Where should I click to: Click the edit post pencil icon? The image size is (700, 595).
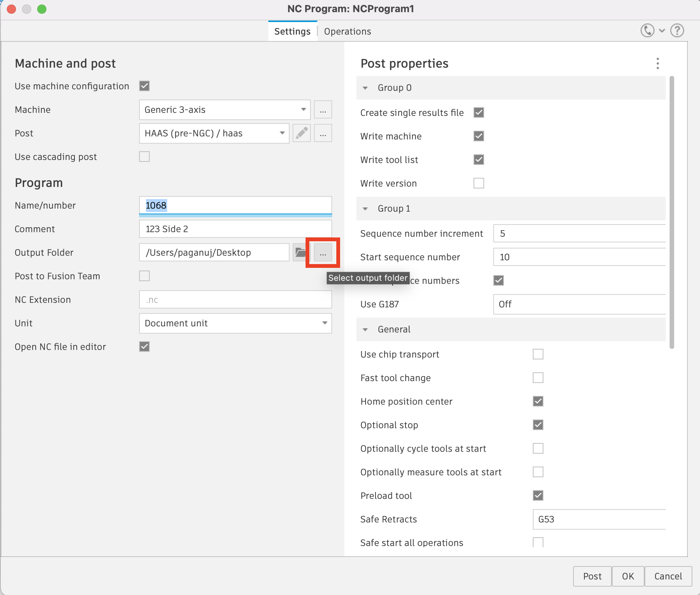(302, 133)
